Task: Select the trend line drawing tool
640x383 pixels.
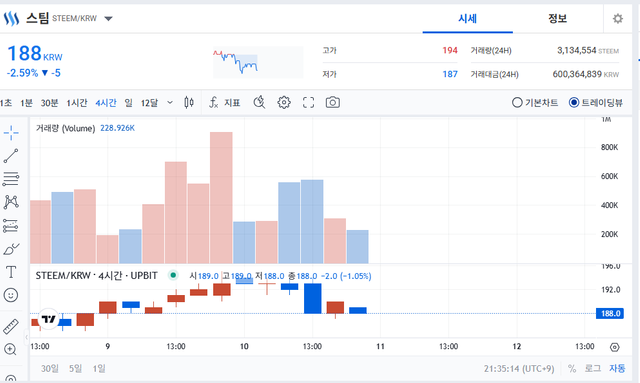Action: (x=11, y=156)
